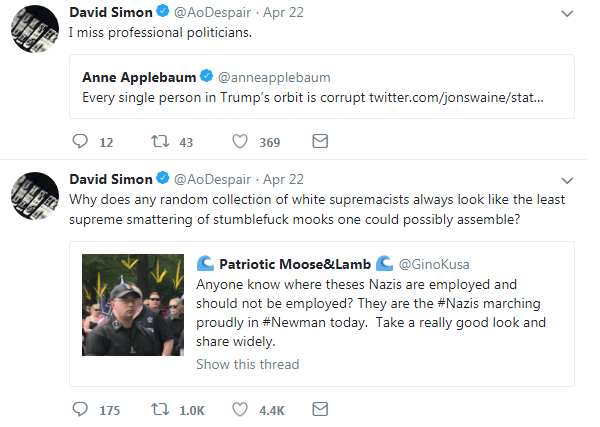
Task: Click David Simon's avatar on second tweet
Action: tap(35, 196)
